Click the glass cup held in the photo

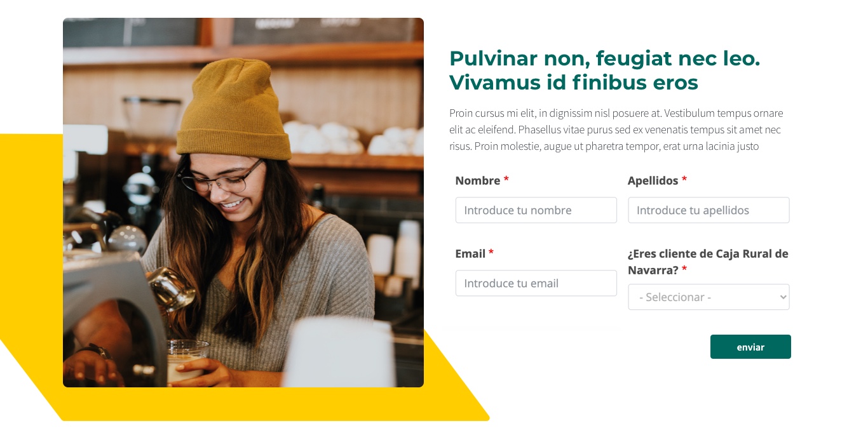point(186,359)
